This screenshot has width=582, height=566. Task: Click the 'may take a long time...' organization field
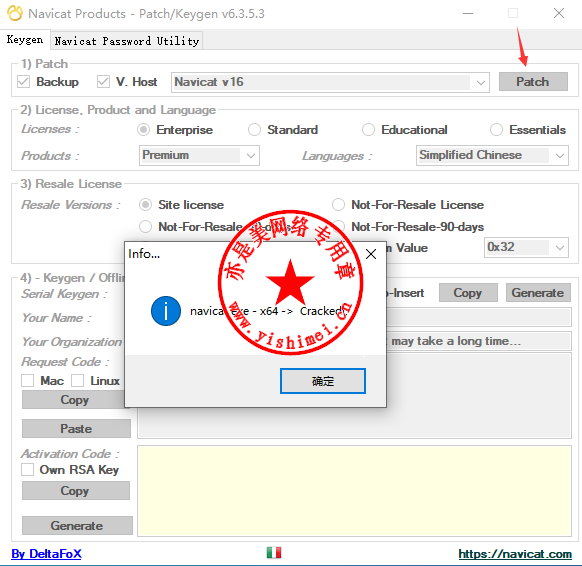pos(478,341)
